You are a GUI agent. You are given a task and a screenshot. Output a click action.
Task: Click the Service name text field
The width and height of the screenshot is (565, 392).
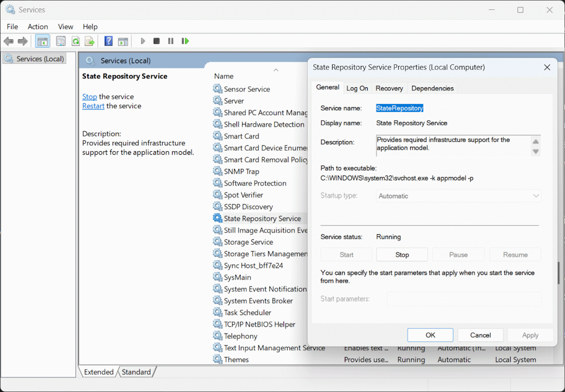(x=400, y=108)
